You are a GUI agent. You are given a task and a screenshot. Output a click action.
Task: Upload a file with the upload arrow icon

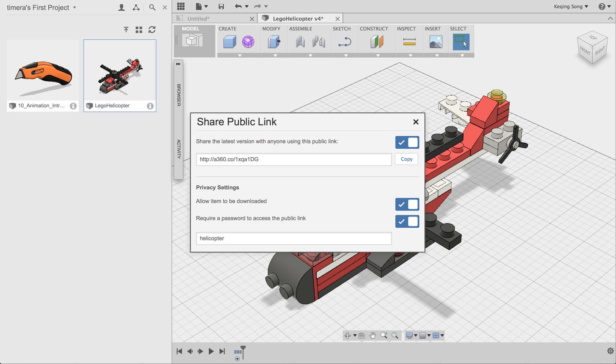pyautogui.click(x=126, y=29)
